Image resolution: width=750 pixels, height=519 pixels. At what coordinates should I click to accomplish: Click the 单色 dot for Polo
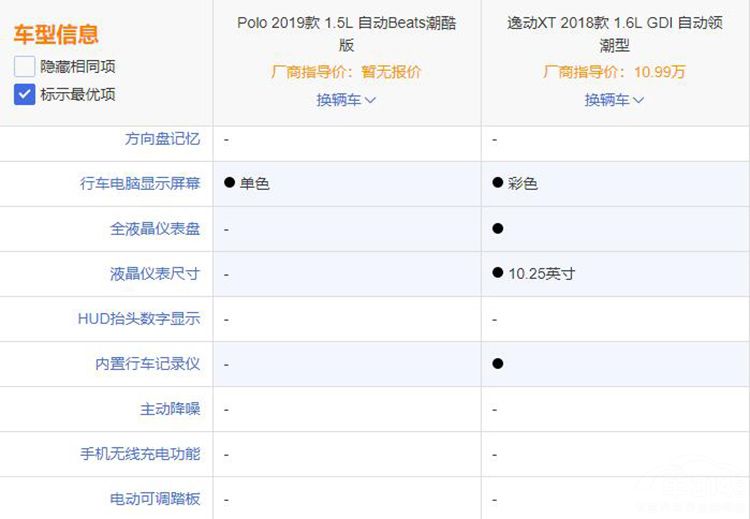(x=229, y=183)
